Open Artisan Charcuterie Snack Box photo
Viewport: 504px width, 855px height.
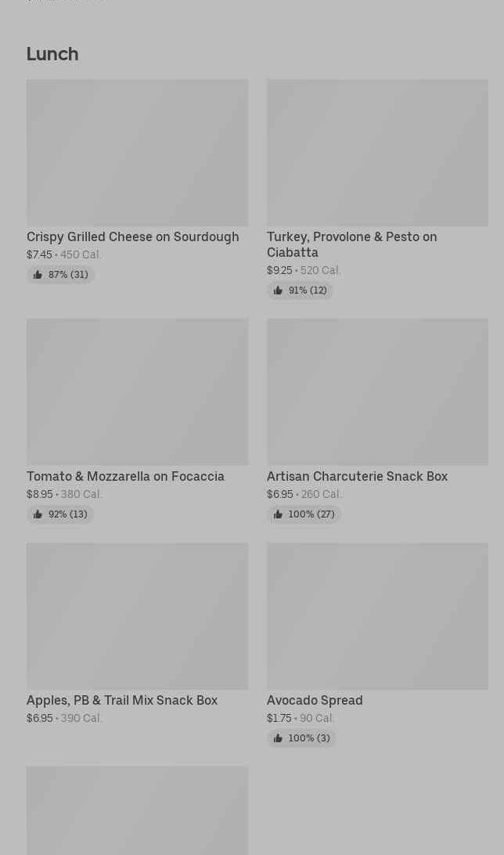point(377,391)
